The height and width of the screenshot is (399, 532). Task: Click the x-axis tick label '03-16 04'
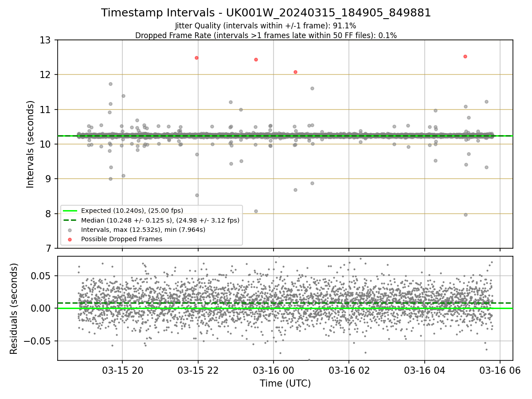pyautogui.click(x=425, y=371)
